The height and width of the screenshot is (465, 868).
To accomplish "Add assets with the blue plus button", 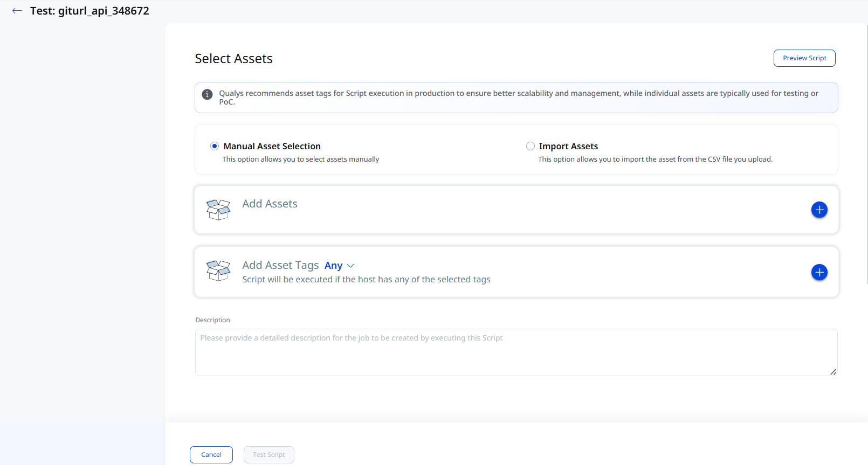I will [819, 210].
